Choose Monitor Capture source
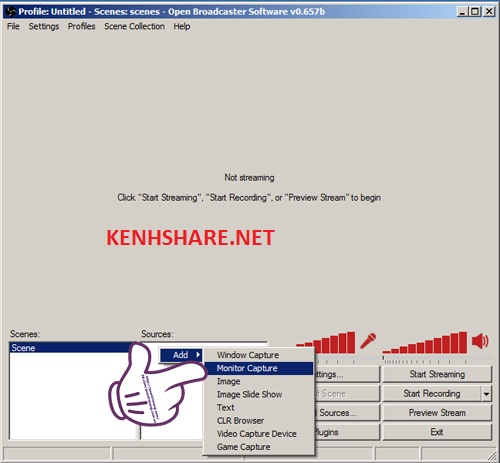The width and height of the screenshot is (500, 463). (x=259, y=368)
